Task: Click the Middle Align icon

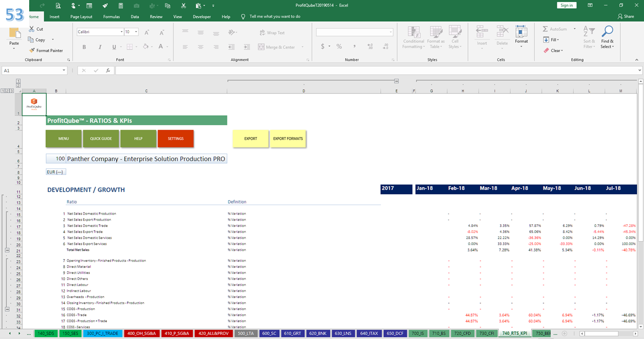Action: tap(200, 33)
